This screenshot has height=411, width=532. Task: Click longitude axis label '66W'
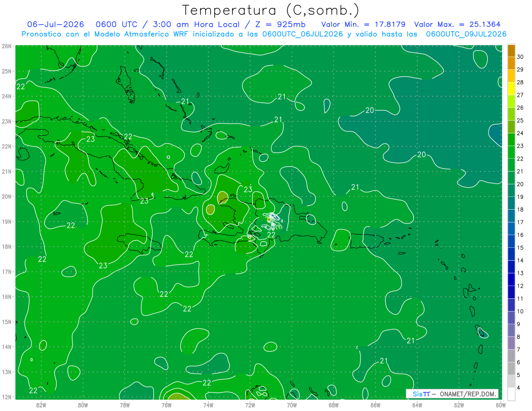tap(376, 405)
